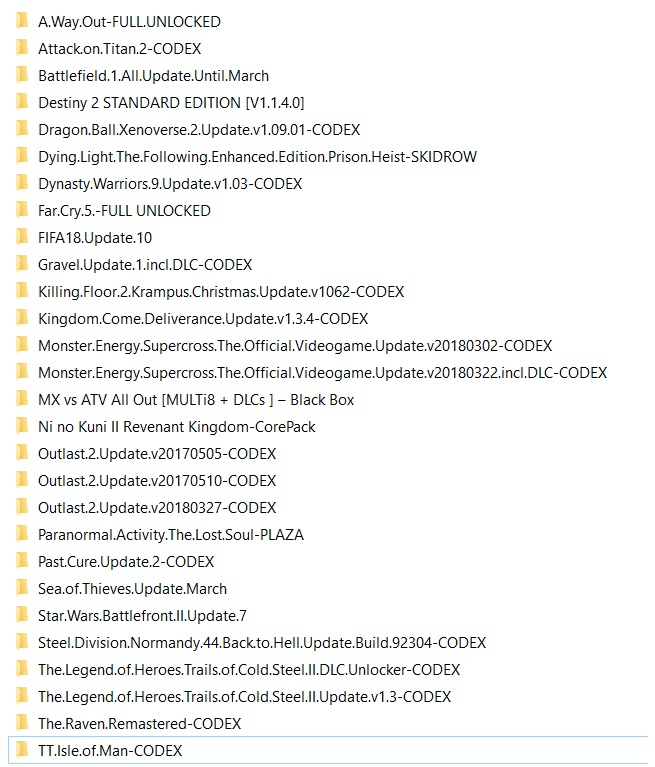Select the Far.Cry.5.-FULL UNLOCKED name

point(124,211)
